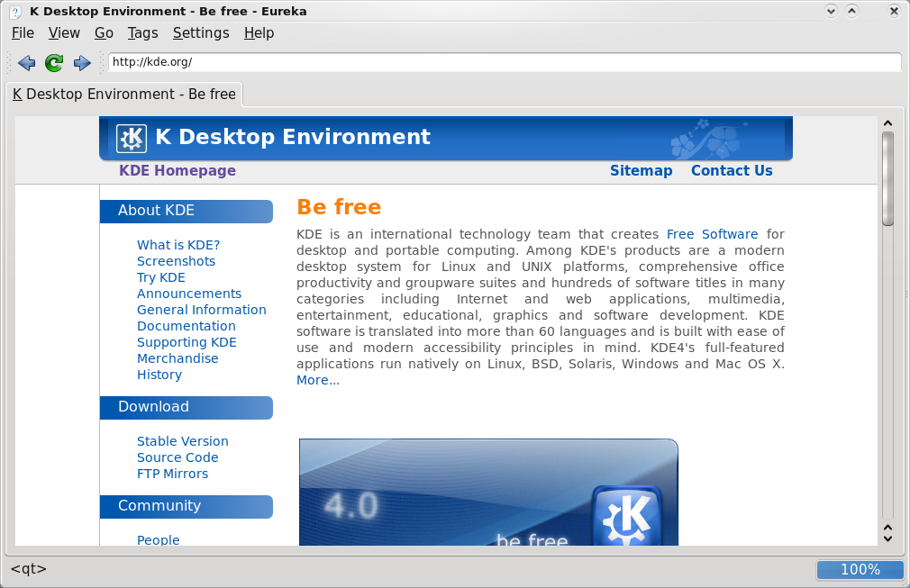Open the History link
This screenshot has width=910, height=588.
(159, 375)
